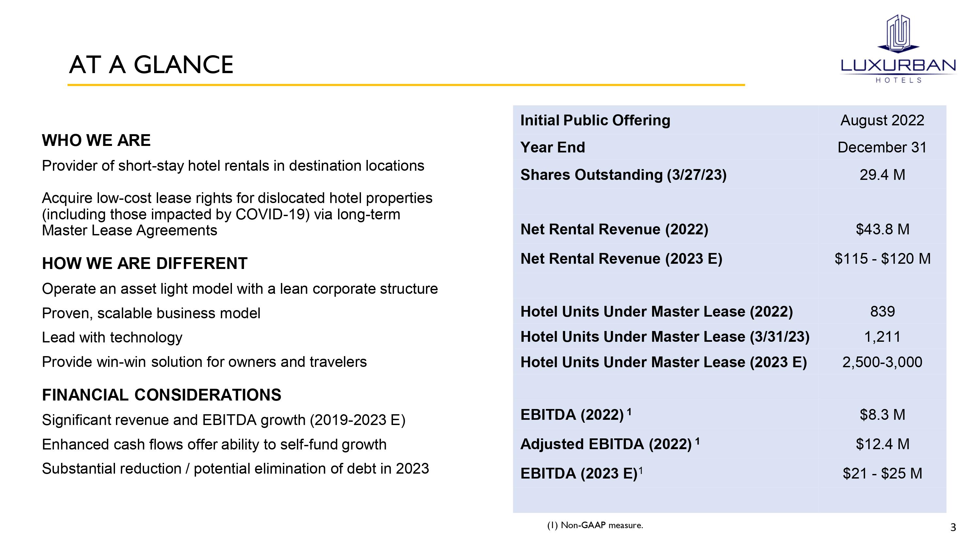Click Net Rental Revenue (2022) label
The width and height of the screenshot is (980, 551).
(614, 229)
